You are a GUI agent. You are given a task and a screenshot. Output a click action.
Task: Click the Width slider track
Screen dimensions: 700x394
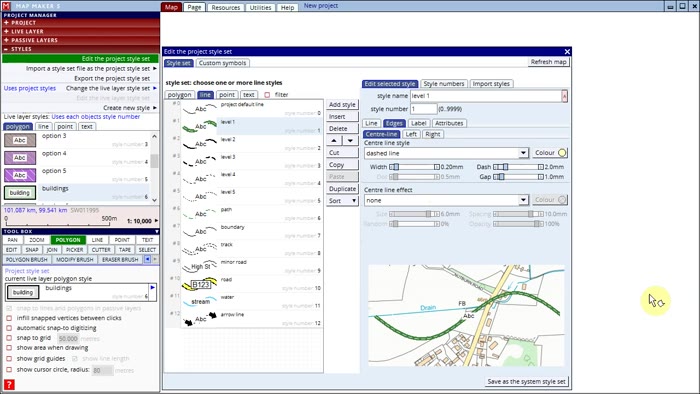click(414, 167)
